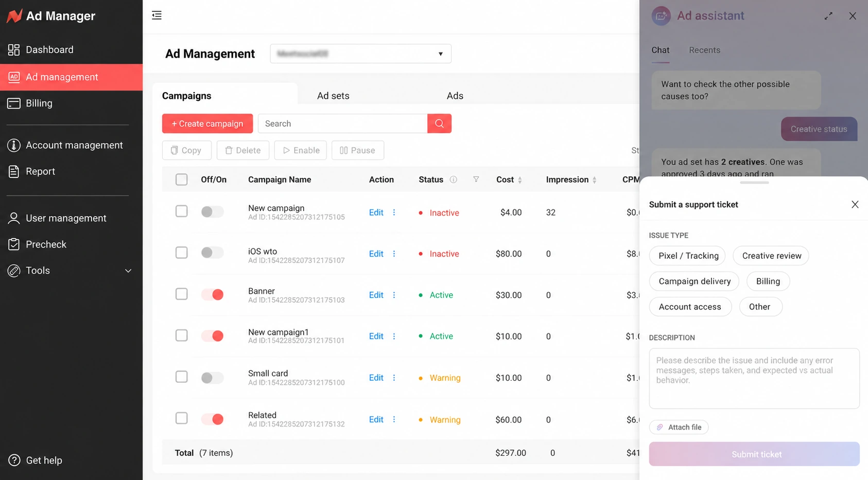The height and width of the screenshot is (480, 868).
Task: Focus the campaign Search field
Action: point(342,123)
